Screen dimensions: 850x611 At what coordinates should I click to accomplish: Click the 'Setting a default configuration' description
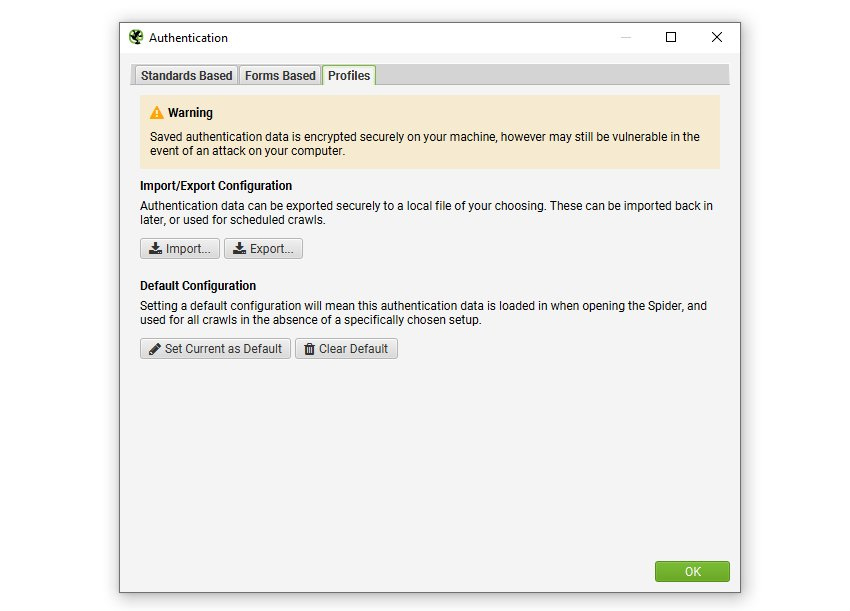pyautogui.click(x=423, y=313)
